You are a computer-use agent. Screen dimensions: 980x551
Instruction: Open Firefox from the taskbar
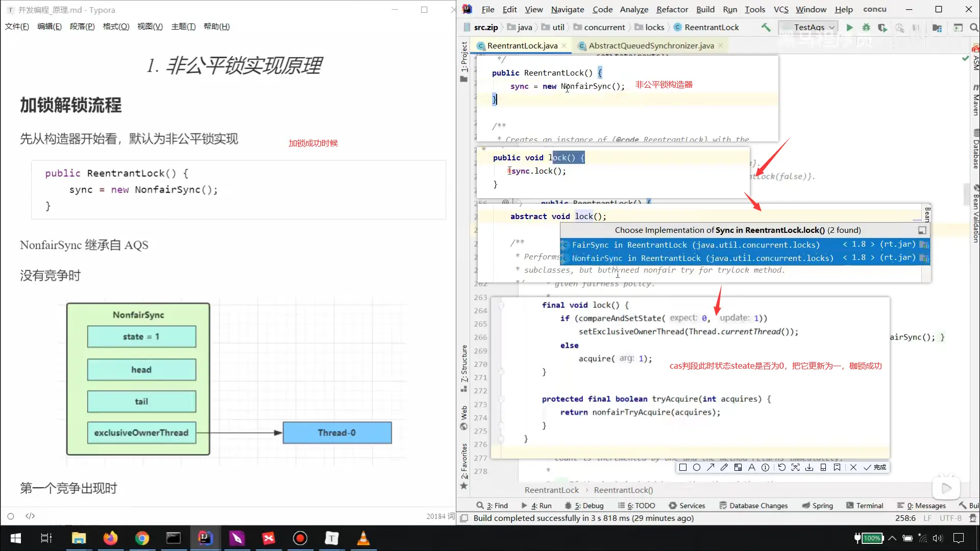click(x=110, y=538)
